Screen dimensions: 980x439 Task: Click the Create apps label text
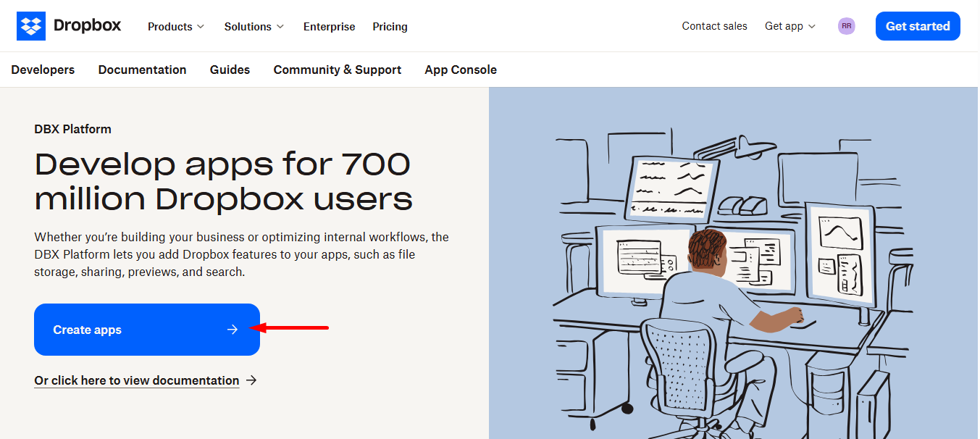coord(87,330)
